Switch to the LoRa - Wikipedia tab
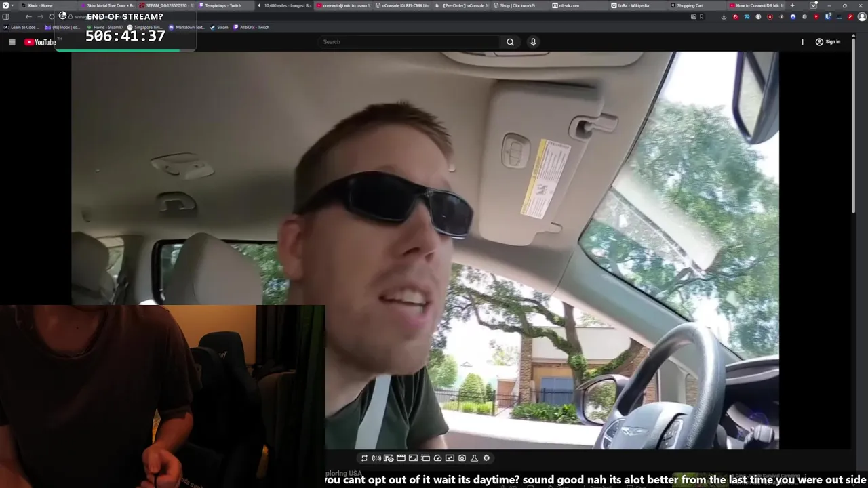The height and width of the screenshot is (488, 868). [637, 5]
